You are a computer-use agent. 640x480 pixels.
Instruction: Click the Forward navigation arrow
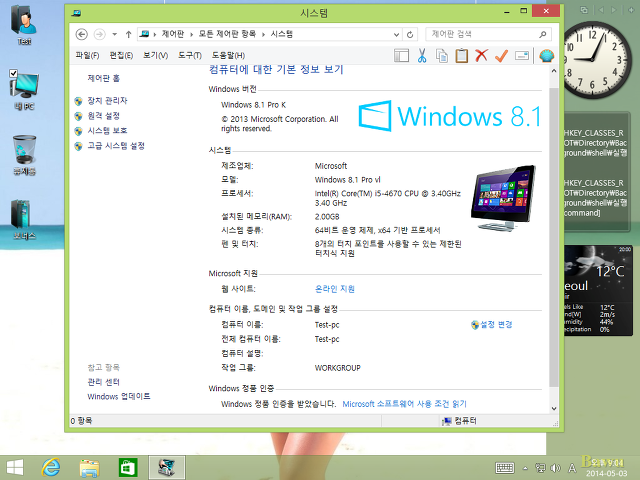(99, 35)
